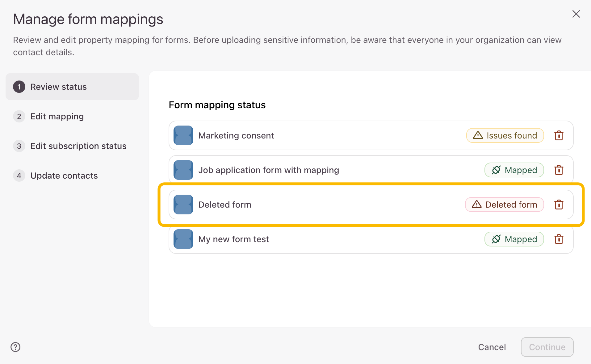Delete My new form test mapping

[559, 239]
